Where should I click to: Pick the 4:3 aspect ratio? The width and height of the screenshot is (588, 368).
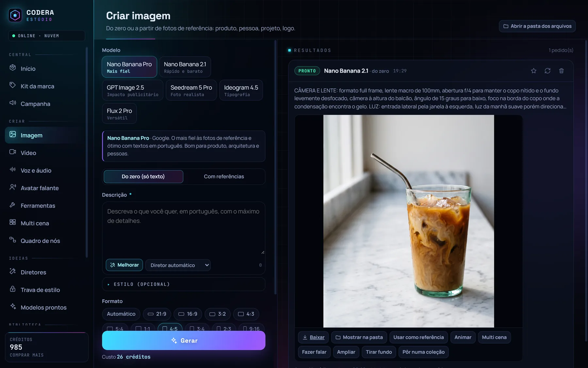pyautogui.click(x=246, y=314)
